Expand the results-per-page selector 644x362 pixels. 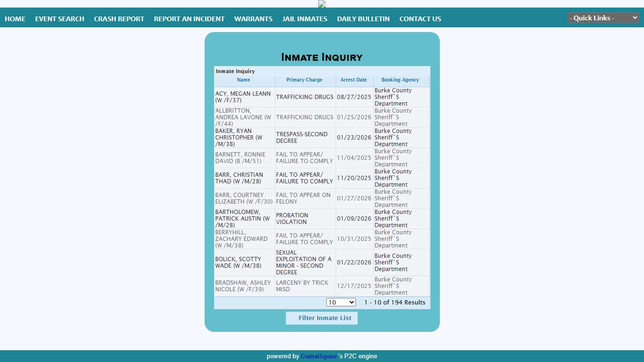tap(341, 303)
